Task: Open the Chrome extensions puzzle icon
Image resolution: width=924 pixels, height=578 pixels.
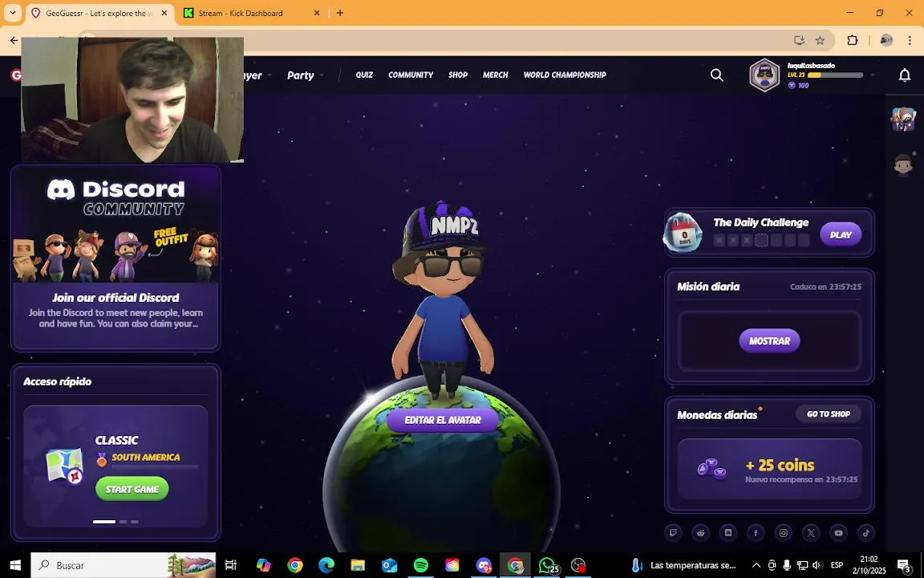Action: pos(852,40)
